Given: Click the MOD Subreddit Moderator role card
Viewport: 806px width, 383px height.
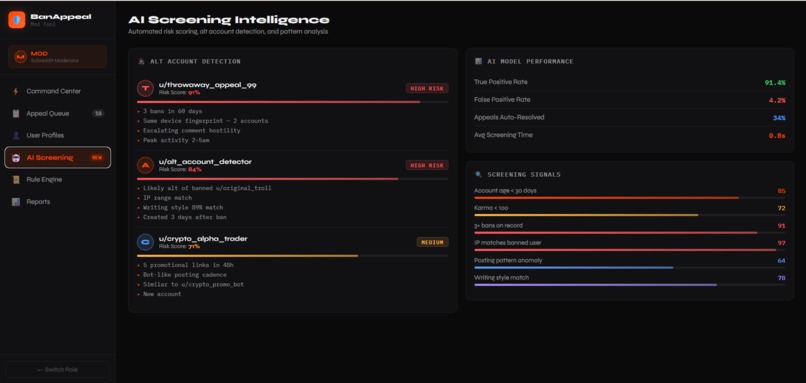Looking at the screenshot, I should (x=58, y=57).
